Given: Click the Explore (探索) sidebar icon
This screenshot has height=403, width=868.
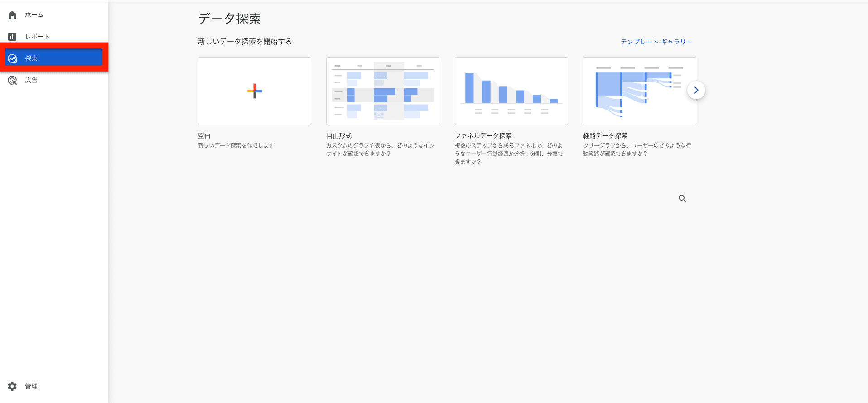Looking at the screenshot, I should point(12,58).
